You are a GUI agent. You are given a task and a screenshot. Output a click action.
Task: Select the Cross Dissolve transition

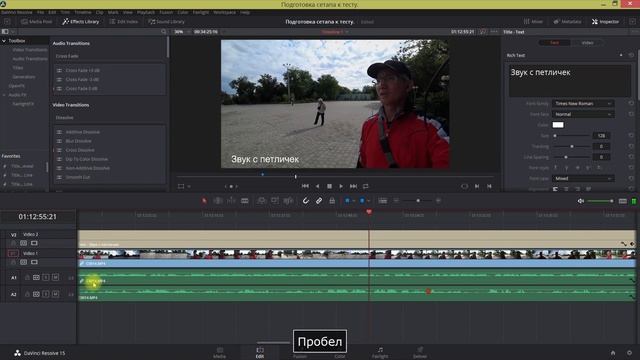pos(80,150)
